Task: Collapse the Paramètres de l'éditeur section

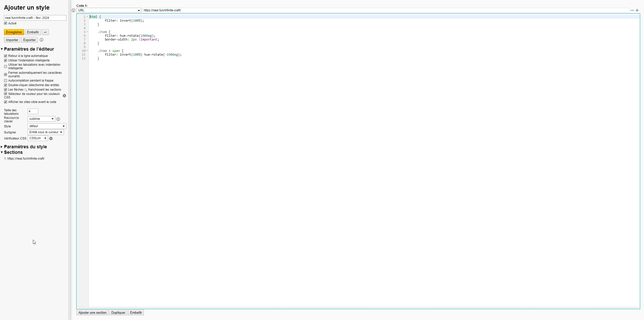Action: point(2,49)
